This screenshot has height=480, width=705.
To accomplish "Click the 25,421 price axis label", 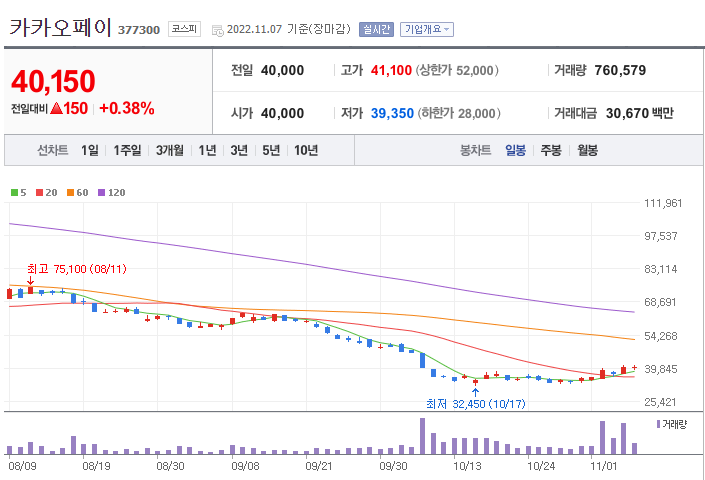I will [660, 402].
